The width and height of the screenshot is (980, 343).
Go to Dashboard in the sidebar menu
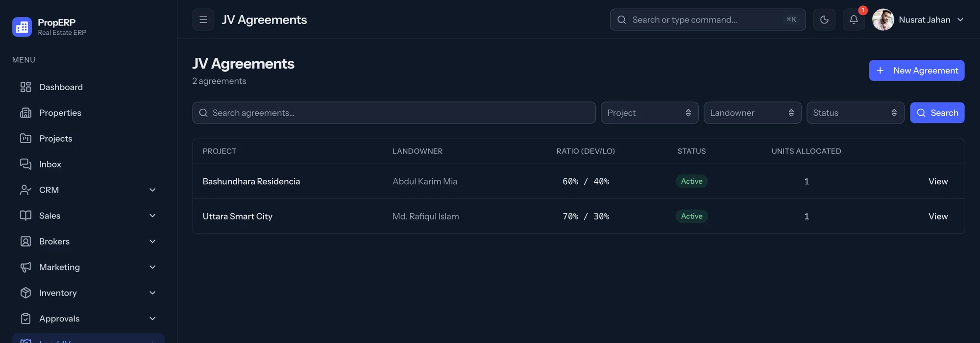pos(88,87)
